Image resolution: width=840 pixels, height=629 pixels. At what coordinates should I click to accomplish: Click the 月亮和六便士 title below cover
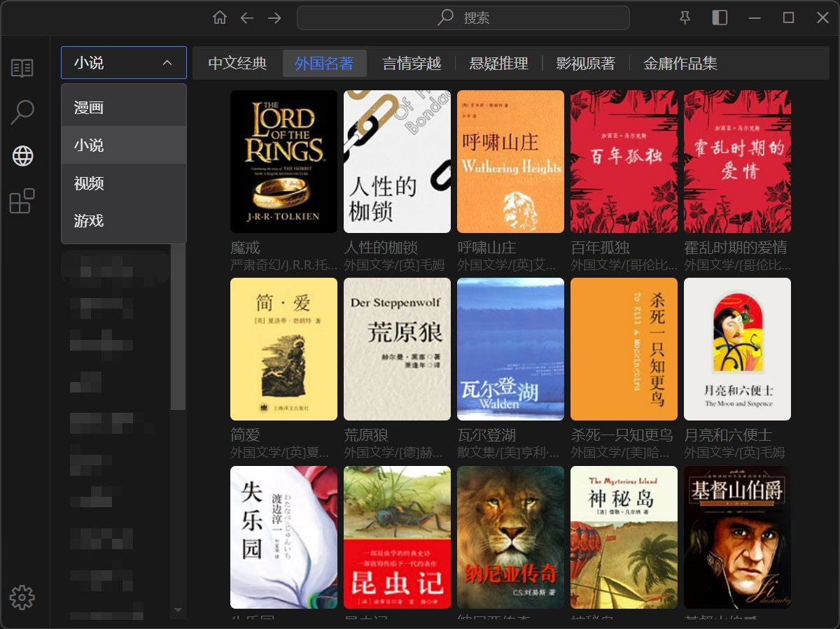[x=728, y=435]
